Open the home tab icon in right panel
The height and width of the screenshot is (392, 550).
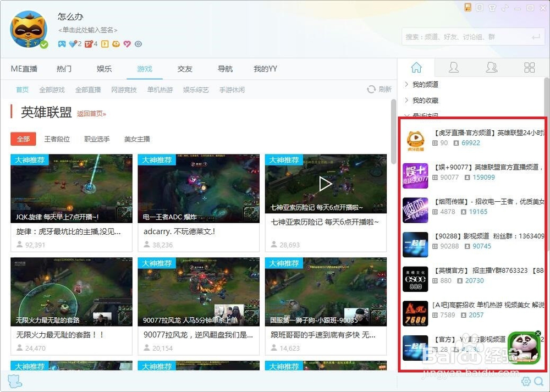(416, 67)
